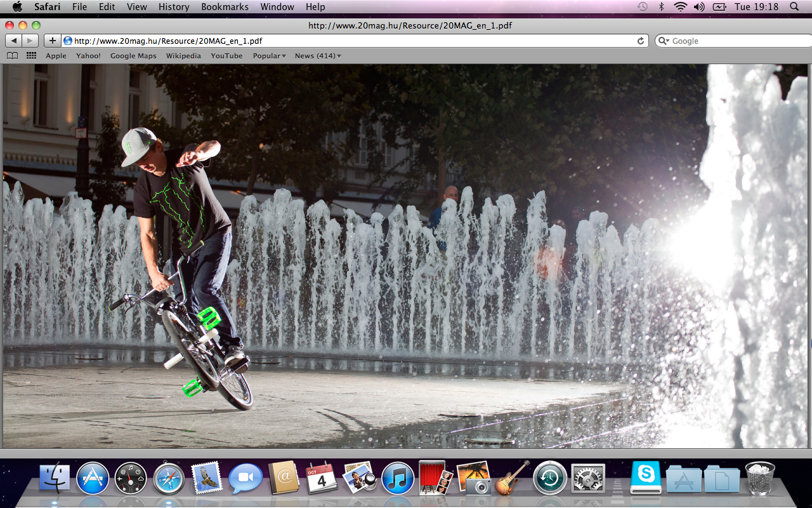Open the File menu

click(x=80, y=6)
